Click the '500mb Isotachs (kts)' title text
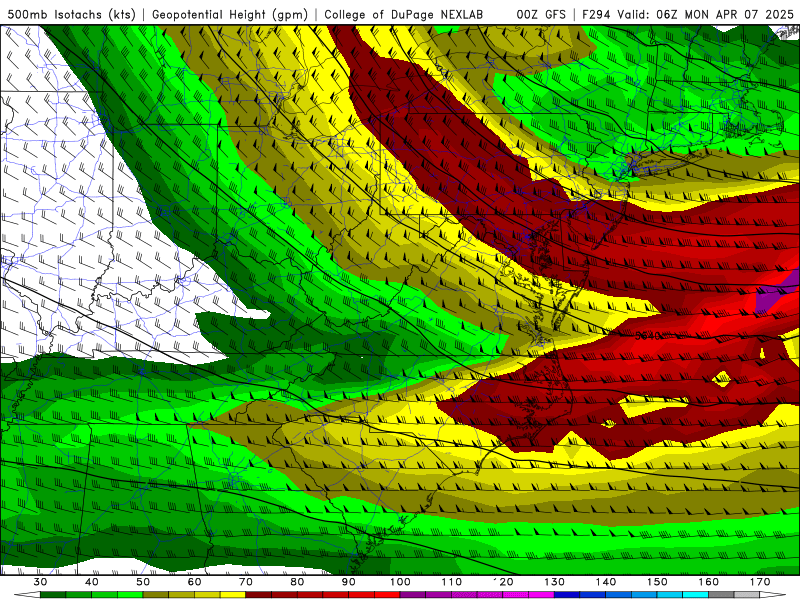 pyautogui.click(x=72, y=15)
